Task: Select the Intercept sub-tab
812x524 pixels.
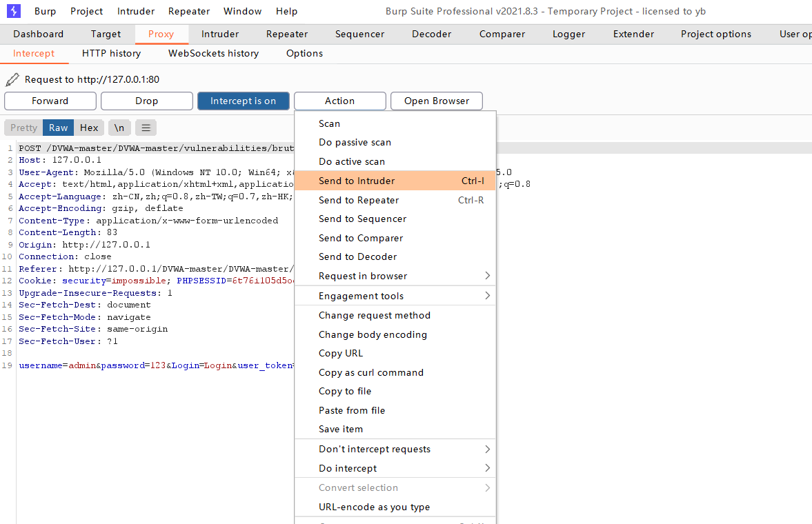Action: point(34,53)
